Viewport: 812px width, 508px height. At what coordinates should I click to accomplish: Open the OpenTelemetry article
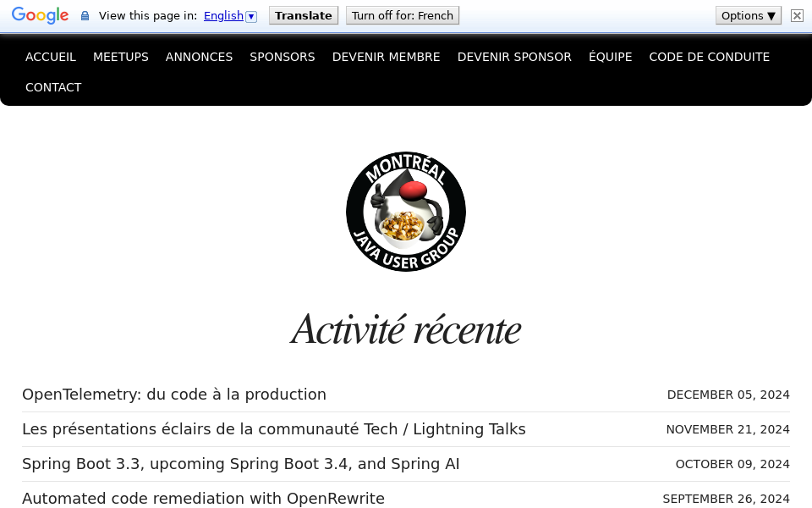point(173,394)
